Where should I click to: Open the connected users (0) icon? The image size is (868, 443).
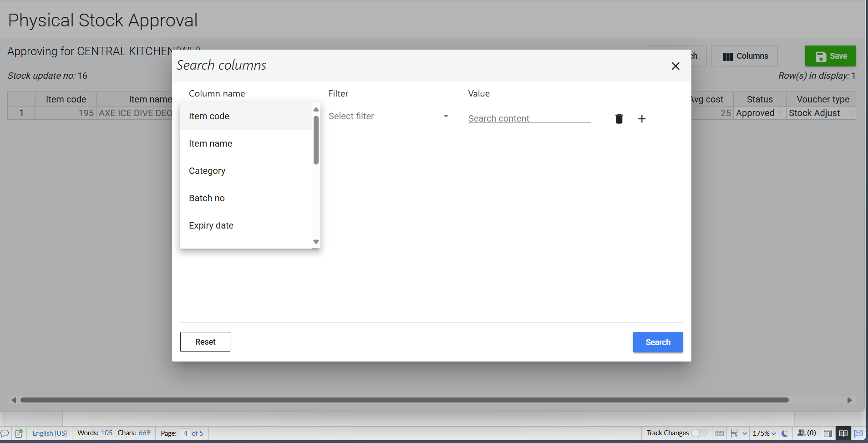807,433
